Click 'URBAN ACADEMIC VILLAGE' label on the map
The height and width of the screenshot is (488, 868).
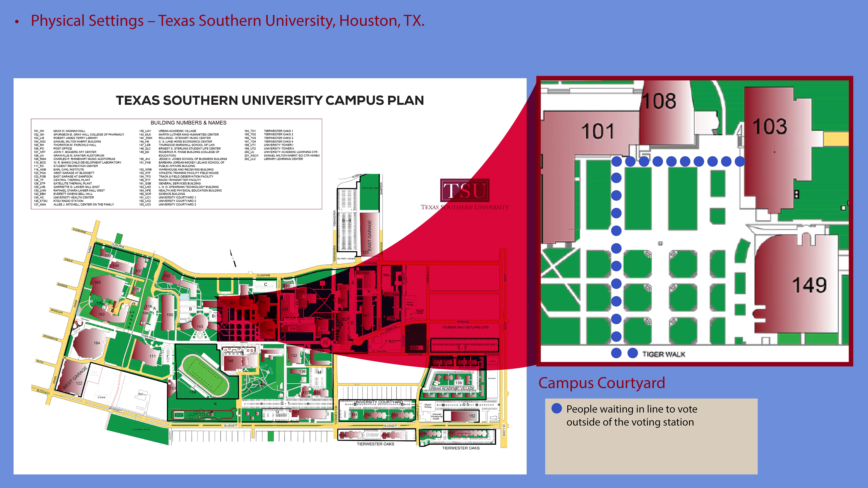(x=452, y=389)
